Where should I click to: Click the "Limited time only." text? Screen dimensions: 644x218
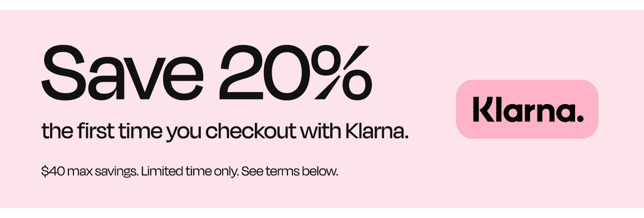(x=190, y=172)
